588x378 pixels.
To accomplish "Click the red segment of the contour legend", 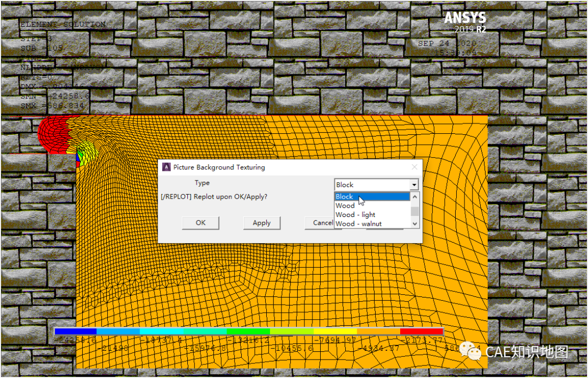I will point(422,331).
